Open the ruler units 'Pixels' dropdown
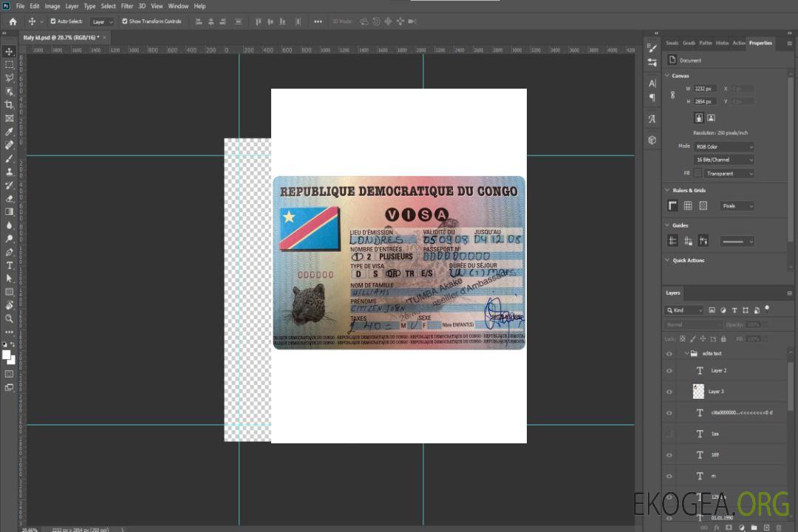Image resolution: width=798 pixels, height=532 pixels. (x=737, y=206)
